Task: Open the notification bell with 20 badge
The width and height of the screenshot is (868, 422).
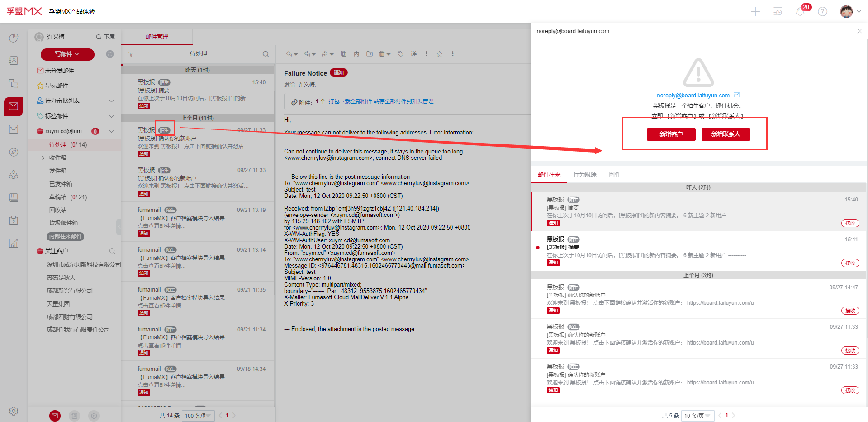Action: click(800, 12)
